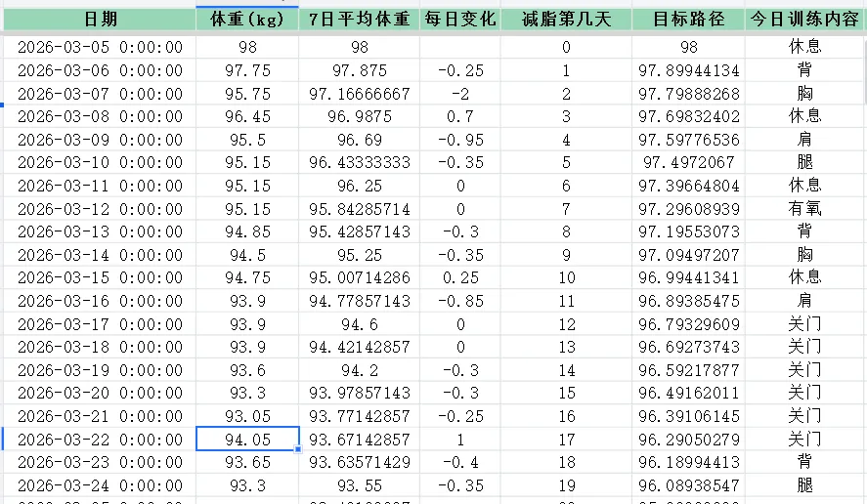The image size is (867, 504).
Task: Select the average cell 97.16666667
Action: 360,94
